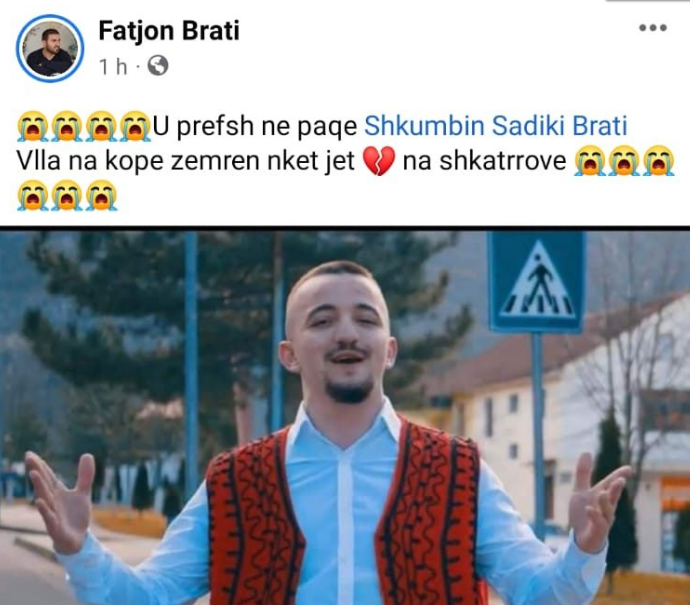Click the light blue shirt collar
The image size is (690, 605).
click(x=341, y=422)
